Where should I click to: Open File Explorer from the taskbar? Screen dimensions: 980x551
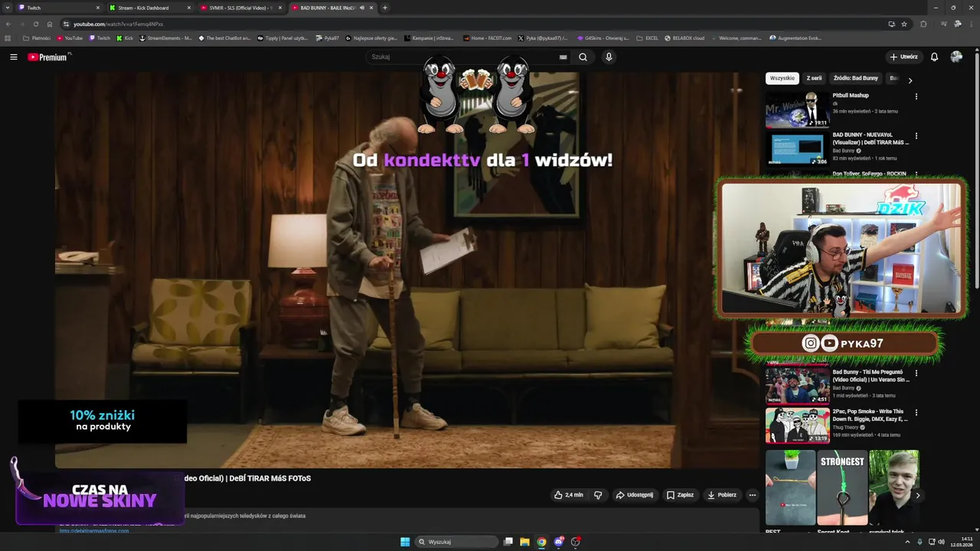point(524,542)
